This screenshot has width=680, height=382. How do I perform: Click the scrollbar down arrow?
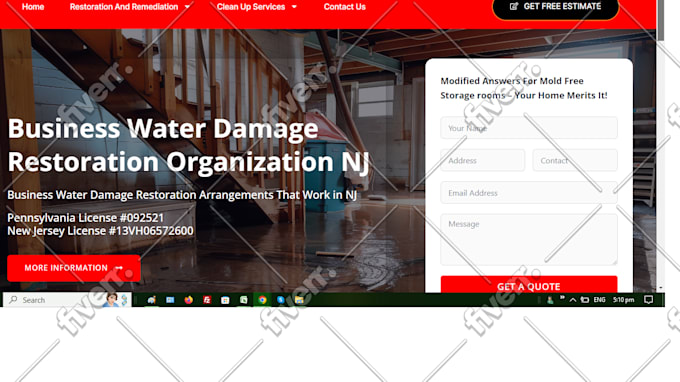pyautogui.click(x=660, y=288)
